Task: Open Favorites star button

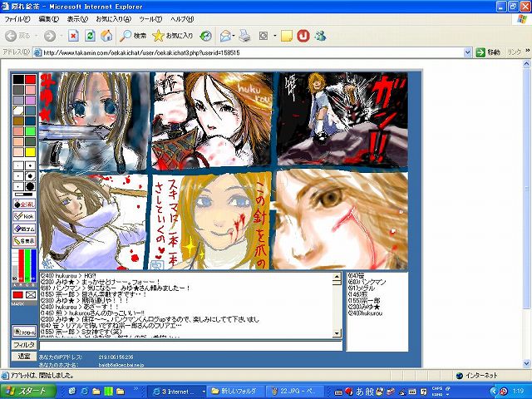Action: 172,36
